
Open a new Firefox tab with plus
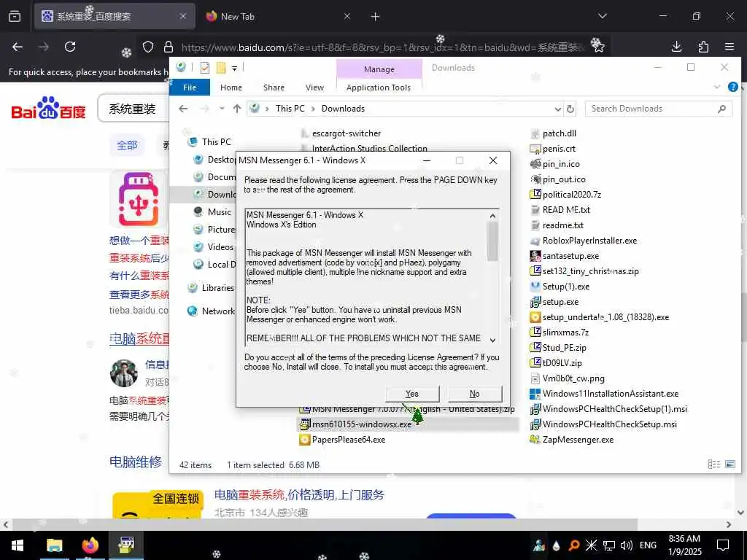click(x=376, y=17)
